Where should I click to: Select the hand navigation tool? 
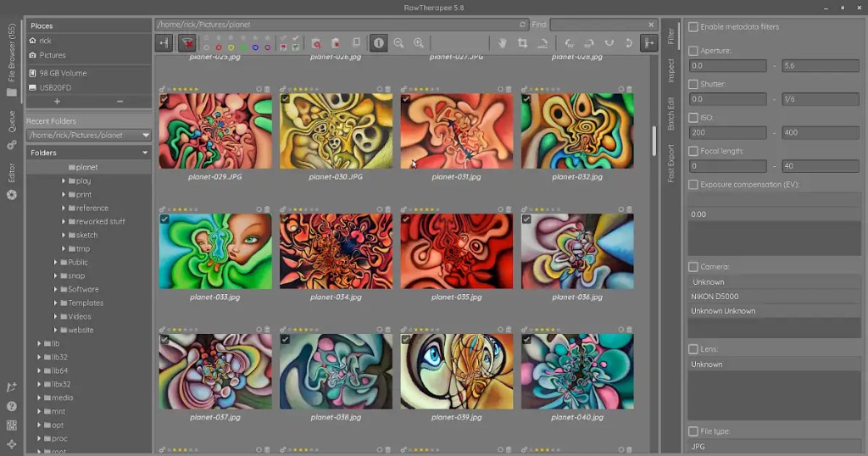pos(502,43)
